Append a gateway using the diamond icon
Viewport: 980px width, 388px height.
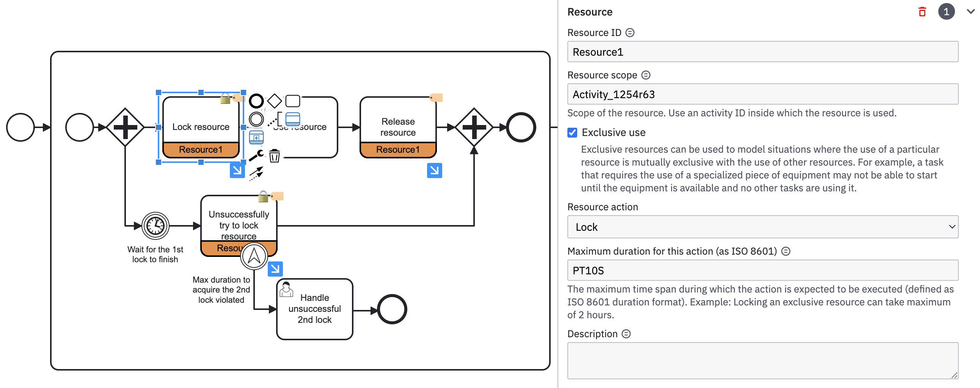[274, 101]
